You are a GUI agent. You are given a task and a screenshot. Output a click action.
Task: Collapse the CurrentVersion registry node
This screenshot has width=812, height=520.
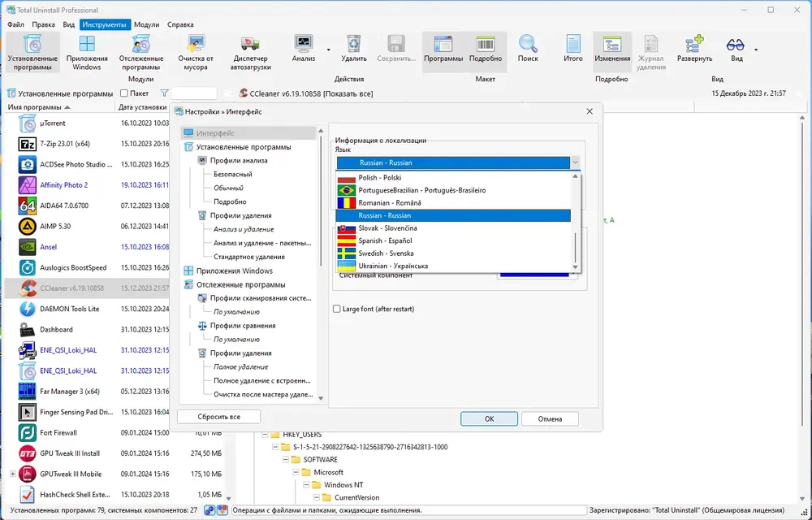tap(317, 497)
